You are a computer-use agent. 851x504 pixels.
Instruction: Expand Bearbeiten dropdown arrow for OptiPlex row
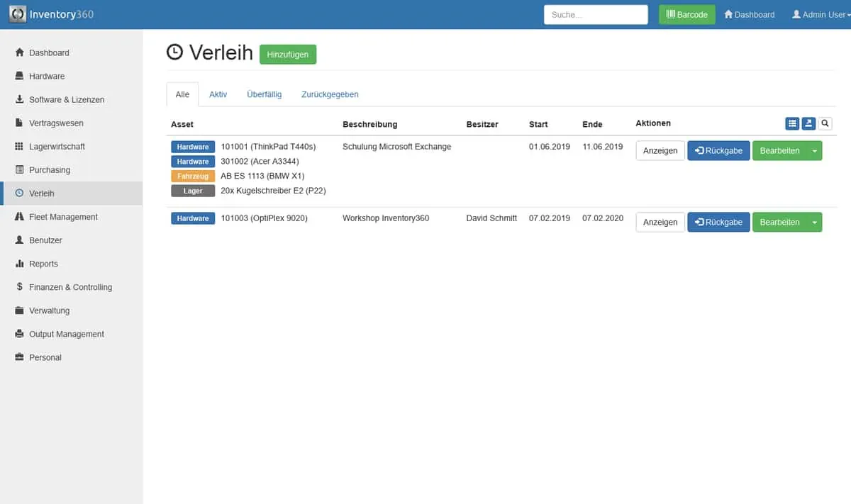coord(815,223)
